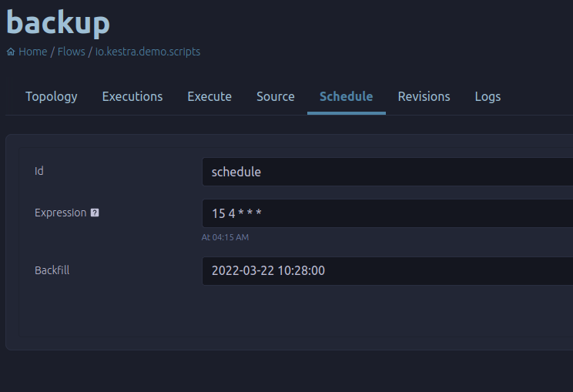
Task: Click the Backfill field label
Action: click(52, 270)
